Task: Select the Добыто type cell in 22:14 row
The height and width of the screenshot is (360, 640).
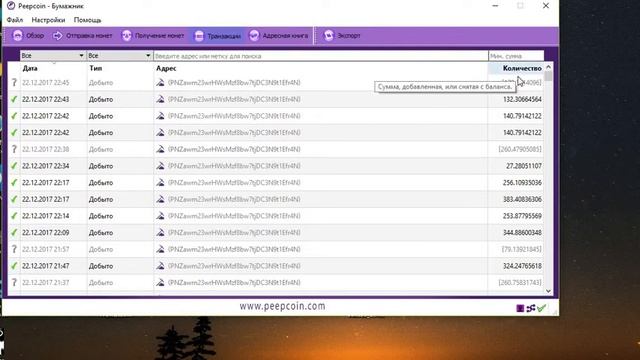Action: 101,216
